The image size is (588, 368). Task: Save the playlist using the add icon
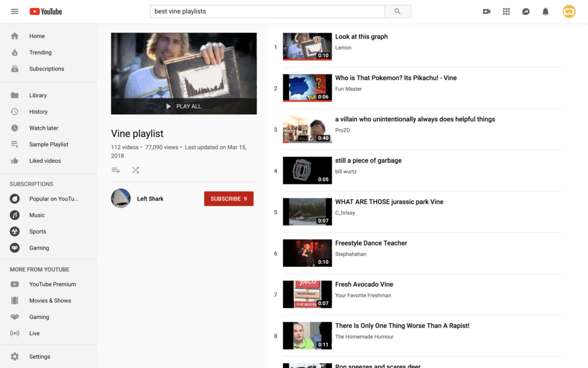click(x=116, y=170)
